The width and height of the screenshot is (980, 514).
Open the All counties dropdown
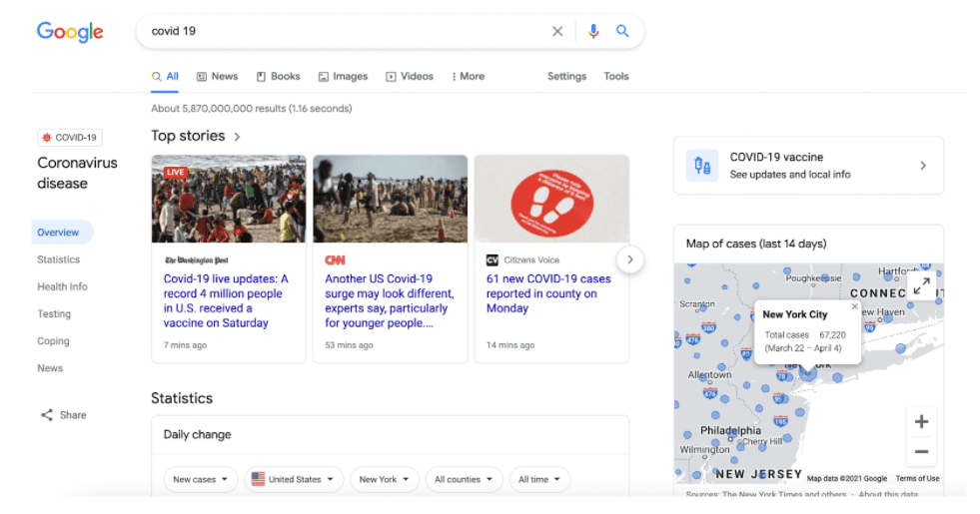click(x=464, y=480)
